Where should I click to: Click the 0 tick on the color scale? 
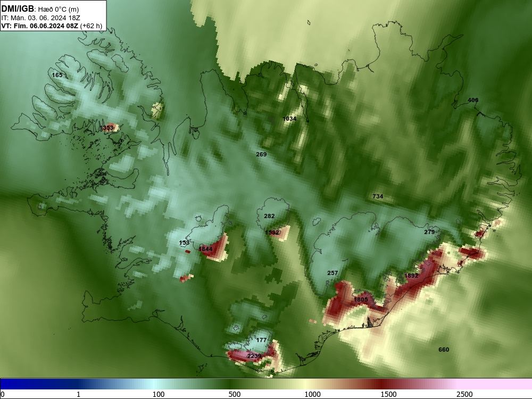[x=3, y=394]
